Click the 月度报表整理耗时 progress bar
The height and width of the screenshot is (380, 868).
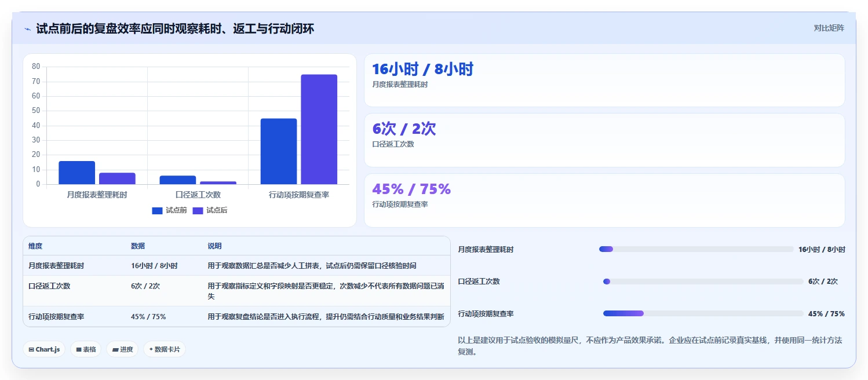(696, 249)
